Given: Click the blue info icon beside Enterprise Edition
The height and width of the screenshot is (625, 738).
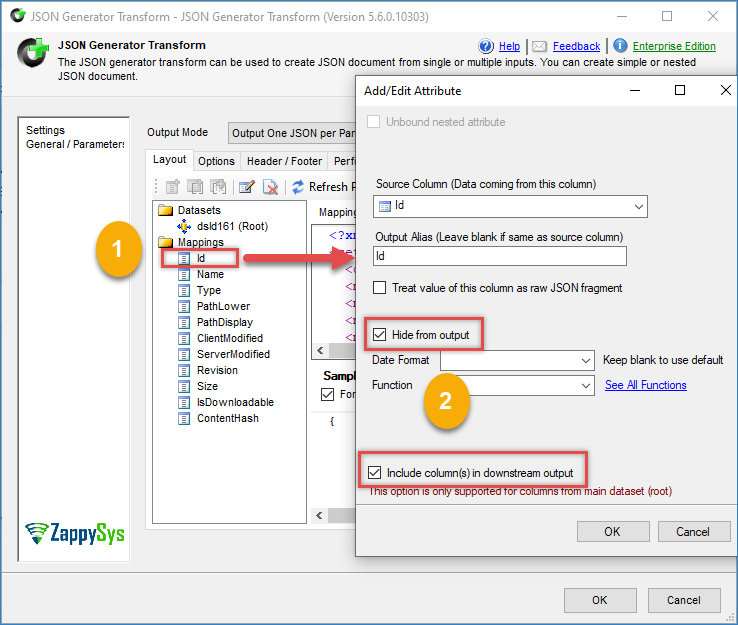Looking at the screenshot, I should tap(620, 46).
